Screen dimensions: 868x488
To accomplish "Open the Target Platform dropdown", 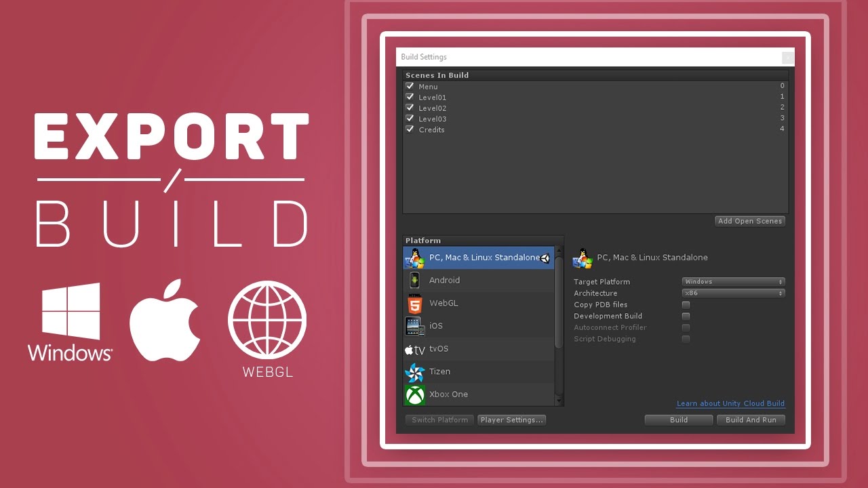I will click(x=733, y=281).
